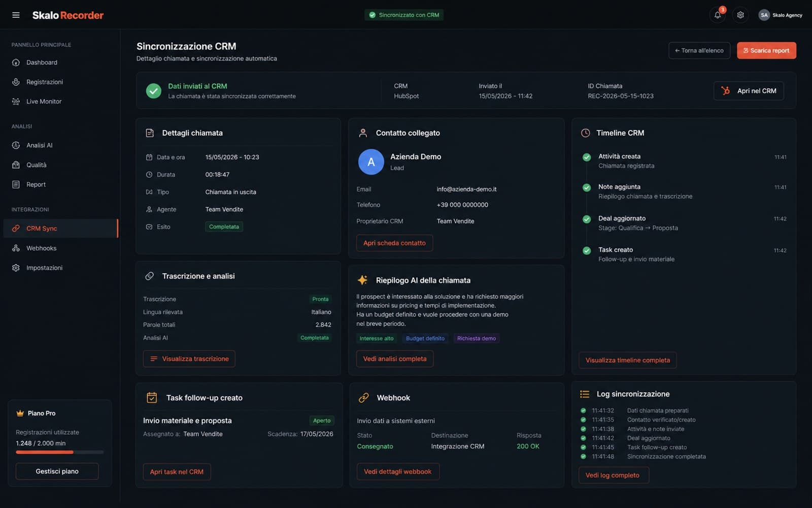Click phone number +39 000 0000000
The image size is (812, 508).
[462, 205]
